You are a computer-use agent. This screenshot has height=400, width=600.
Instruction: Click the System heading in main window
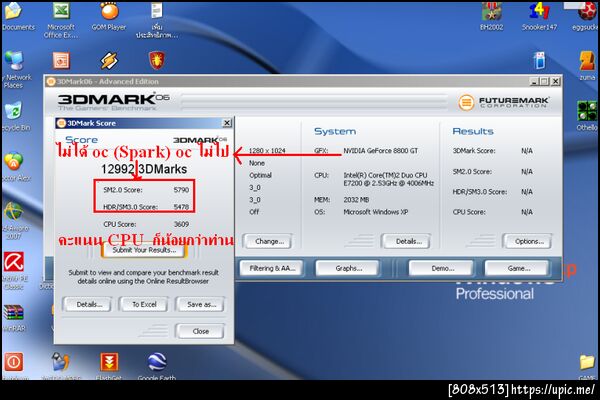pos(335,131)
